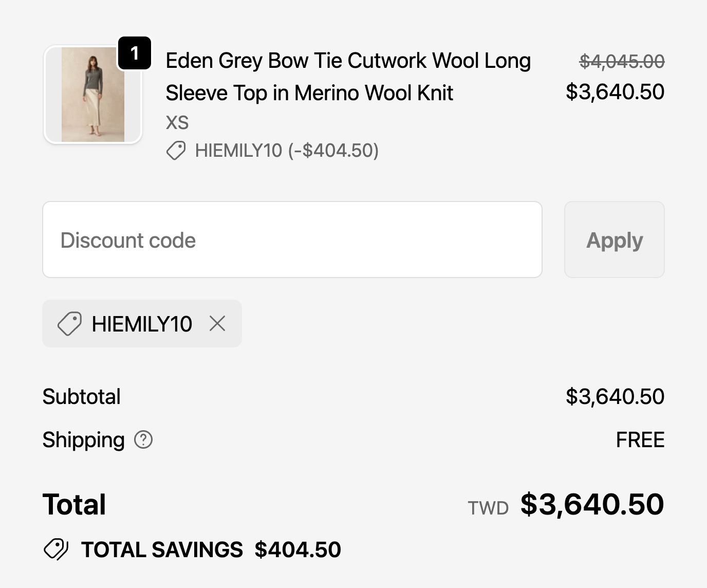707x588 pixels.
Task: Click the TWD currency label
Action: pos(488,508)
